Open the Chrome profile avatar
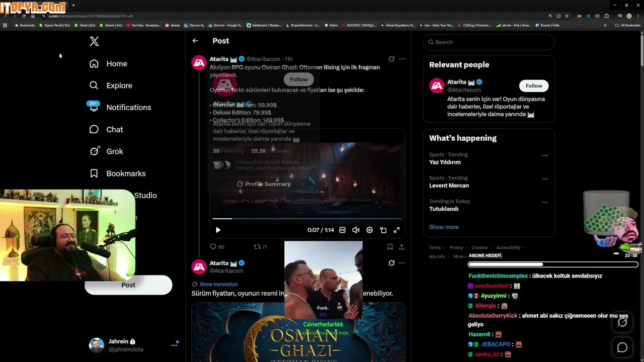Image resolution: width=644 pixels, height=362 pixels. (x=629, y=16)
